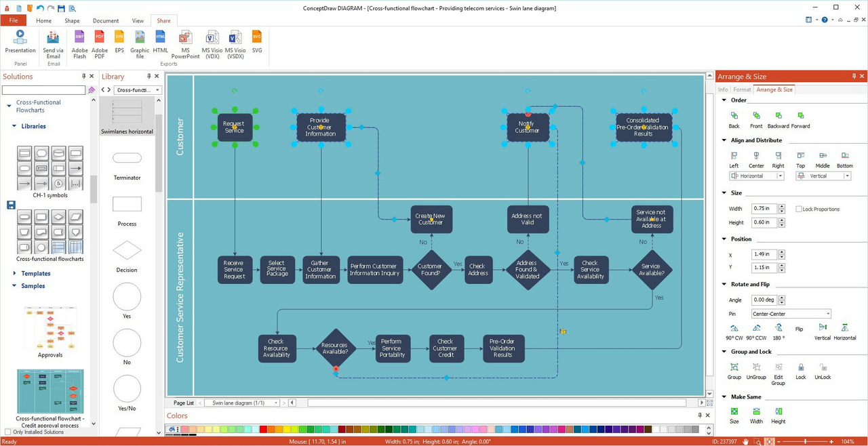Export to MS Visio VDX
Image resolution: width=868 pixels, height=446 pixels.
(x=212, y=45)
